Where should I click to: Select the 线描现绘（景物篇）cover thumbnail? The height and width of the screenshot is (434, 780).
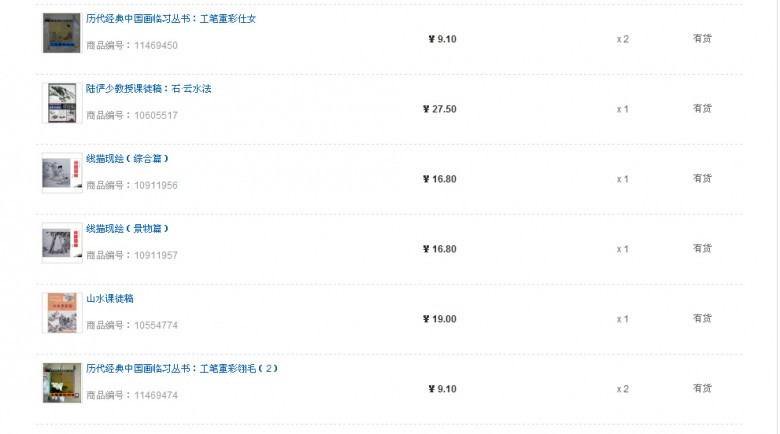click(x=62, y=243)
